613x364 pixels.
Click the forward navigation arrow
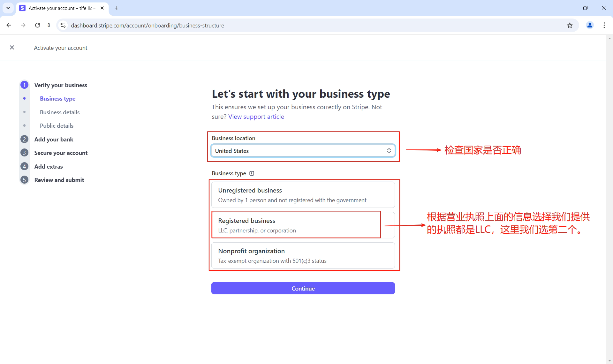(23, 25)
